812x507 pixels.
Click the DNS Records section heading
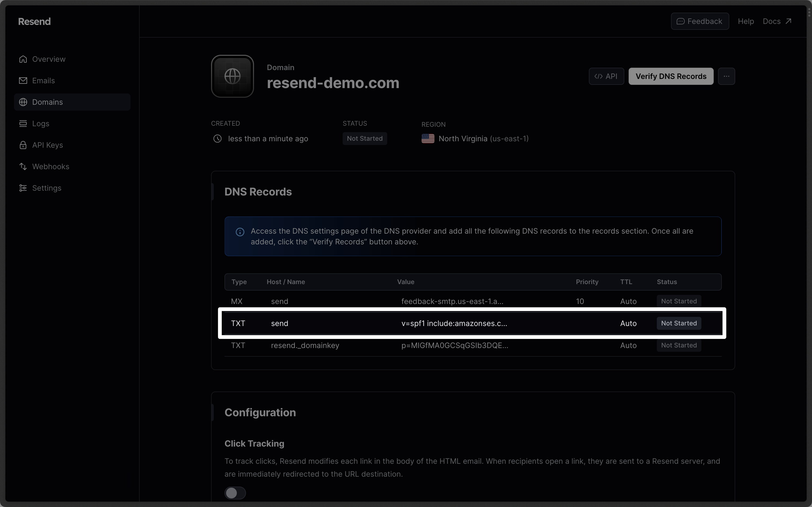(258, 192)
